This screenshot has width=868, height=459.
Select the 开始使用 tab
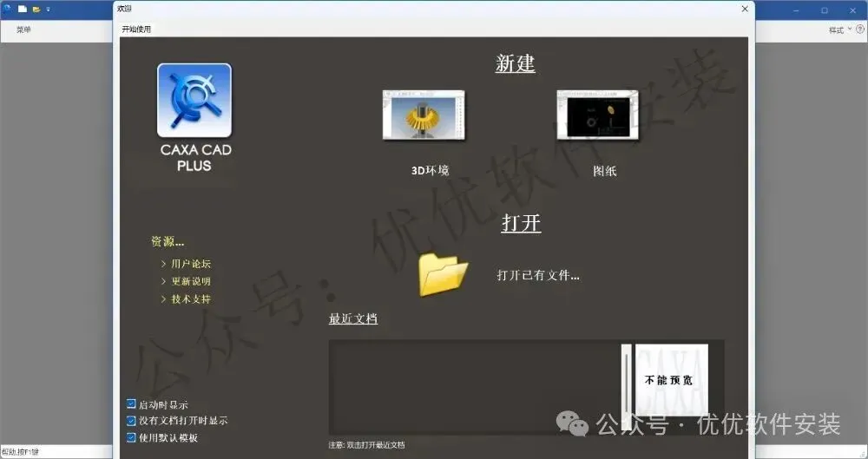pyautogui.click(x=136, y=30)
